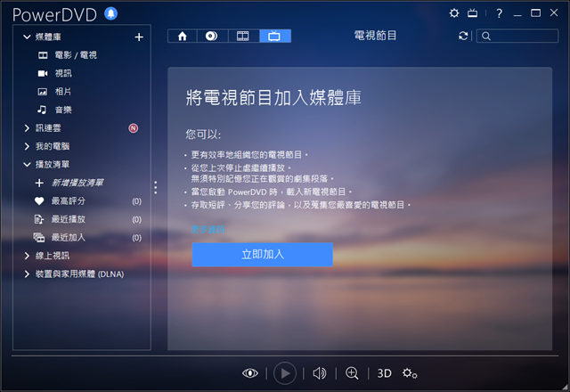Screen dimensions: 570x392
Task: Click the 最近播放 count (0)
Action: tap(136, 219)
